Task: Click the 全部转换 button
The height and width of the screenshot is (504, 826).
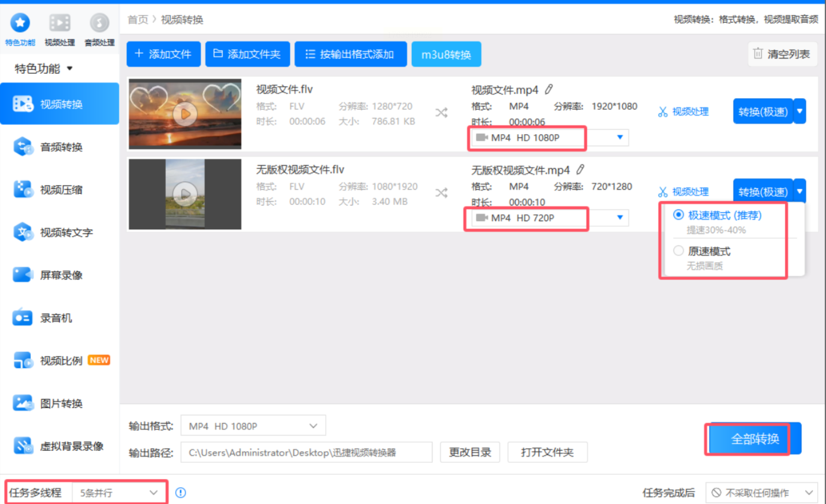Action: tap(754, 439)
